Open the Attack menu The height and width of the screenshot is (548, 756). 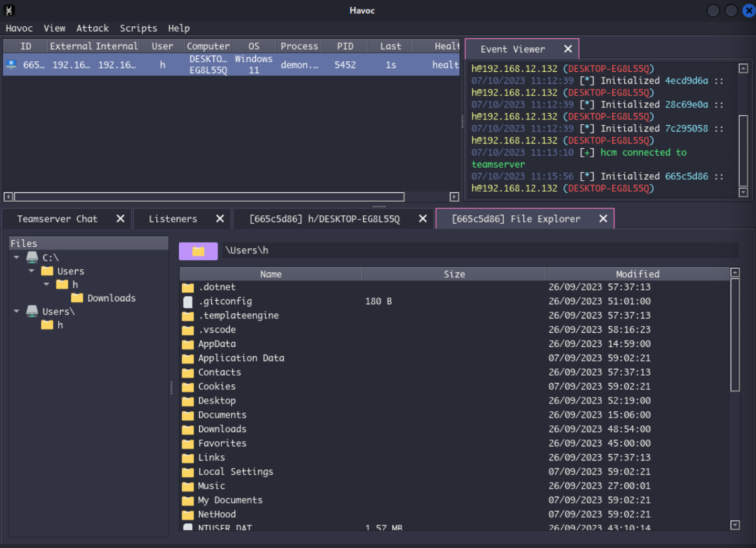pyautogui.click(x=92, y=28)
